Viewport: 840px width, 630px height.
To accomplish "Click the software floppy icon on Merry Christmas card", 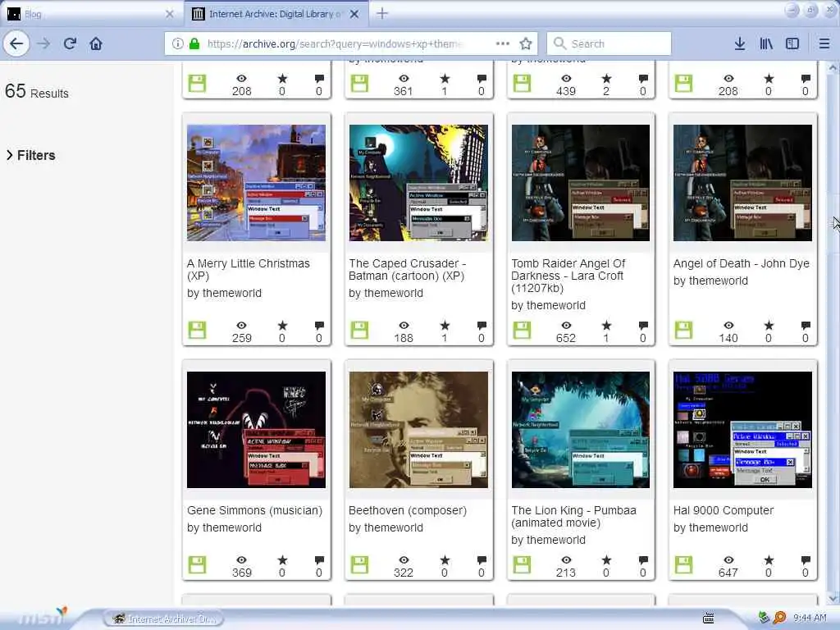I will tap(197, 330).
